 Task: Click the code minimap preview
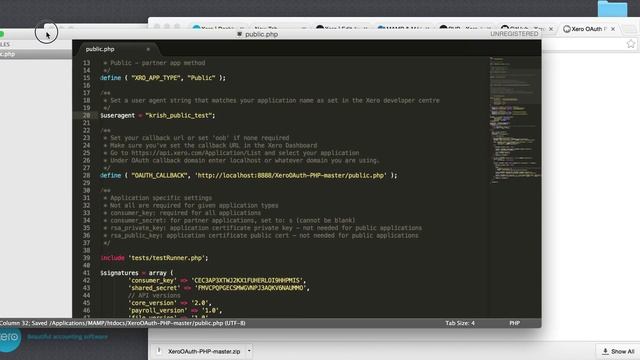point(515,120)
